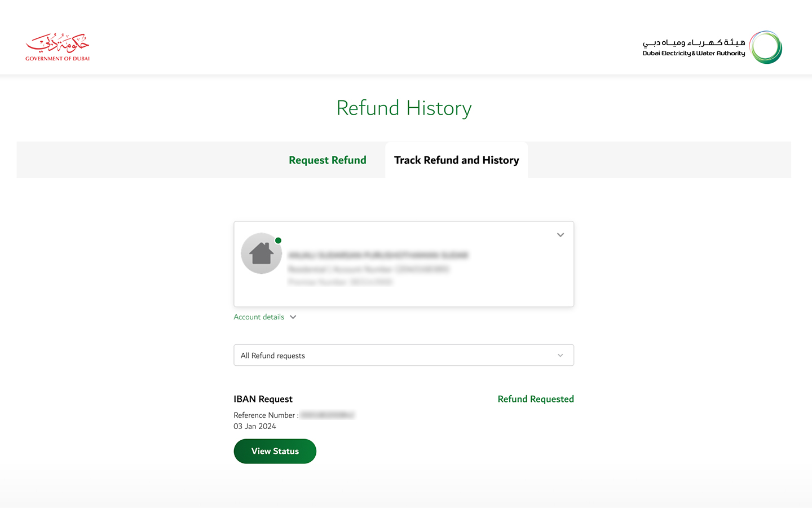This screenshot has height=508, width=812.
Task: Switch to the Request Refund tab
Action: tap(327, 160)
